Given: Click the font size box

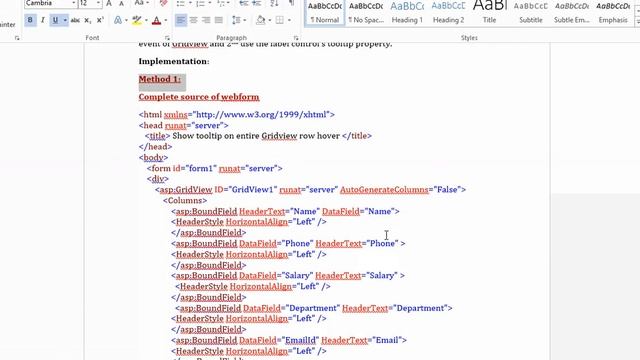Looking at the screenshot, I should pyautogui.click(x=87, y=3).
